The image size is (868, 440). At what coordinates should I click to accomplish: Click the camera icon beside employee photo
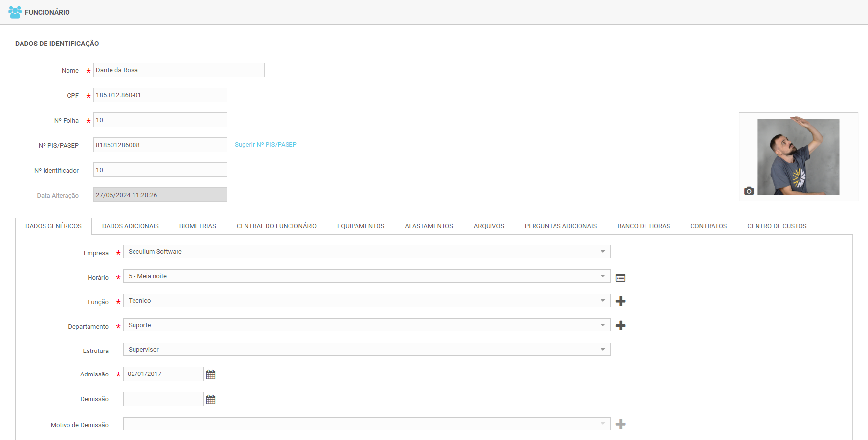pos(749,191)
